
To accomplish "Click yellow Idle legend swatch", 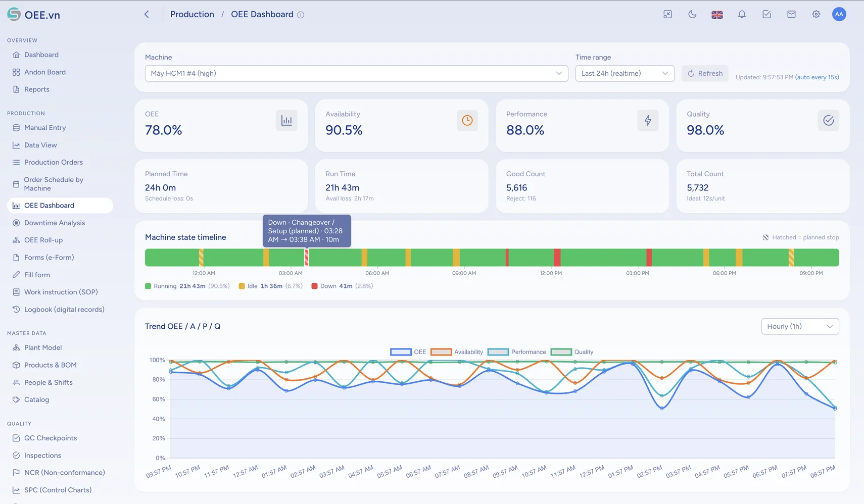I will click(242, 286).
